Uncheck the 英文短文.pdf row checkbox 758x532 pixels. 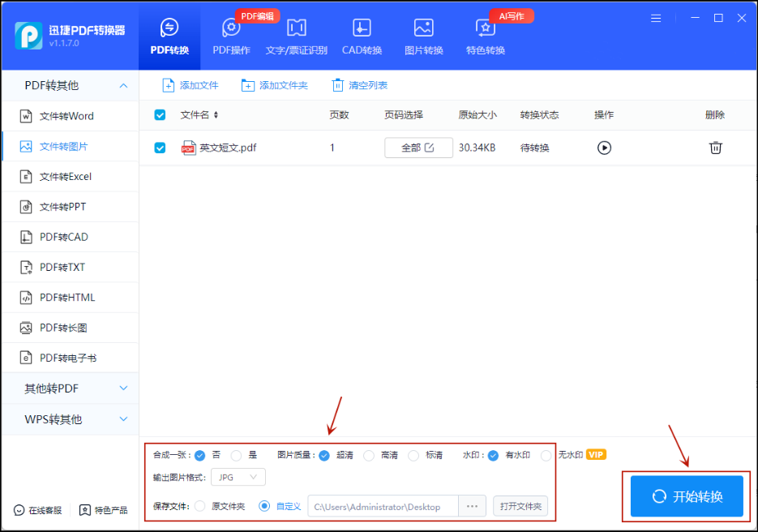(x=160, y=148)
